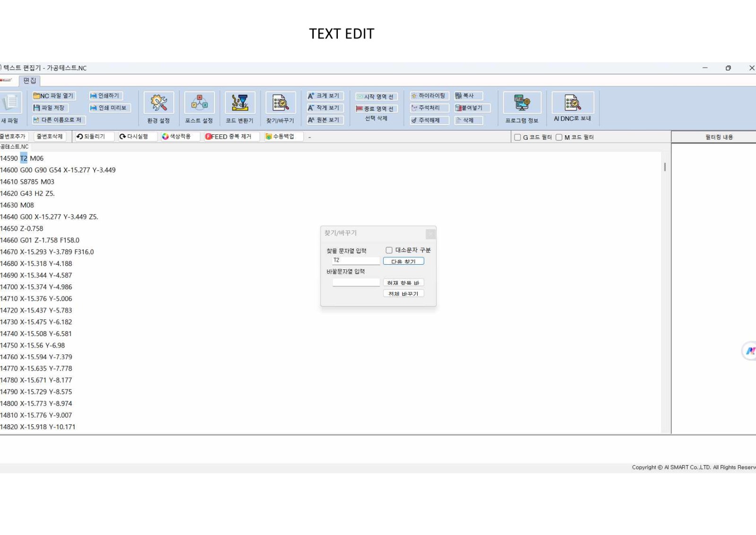
Task: Select the 편집 ribbon tab
Action: tap(29, 81)
